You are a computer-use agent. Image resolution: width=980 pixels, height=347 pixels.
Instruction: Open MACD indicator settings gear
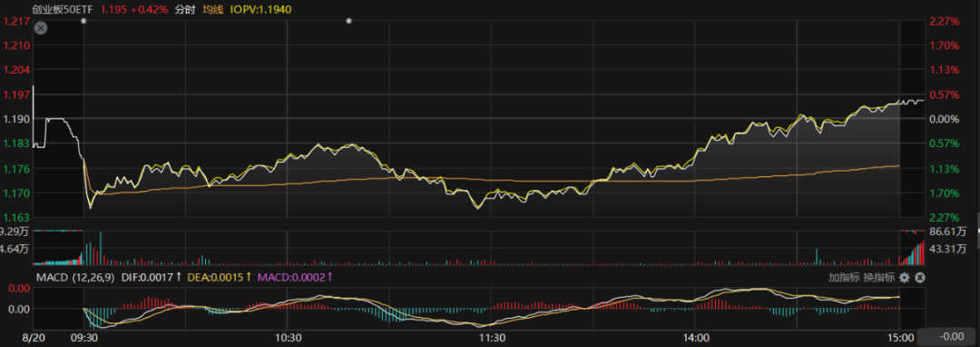905,277
